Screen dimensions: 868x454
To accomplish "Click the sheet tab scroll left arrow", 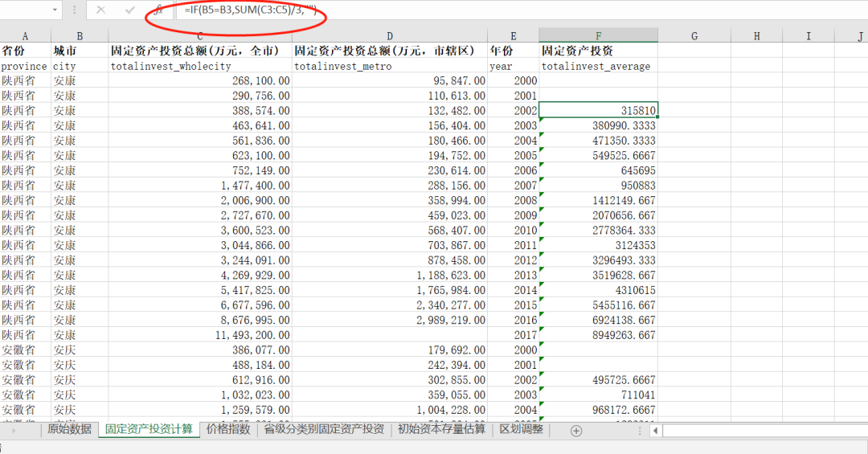I will coord(14,431).
